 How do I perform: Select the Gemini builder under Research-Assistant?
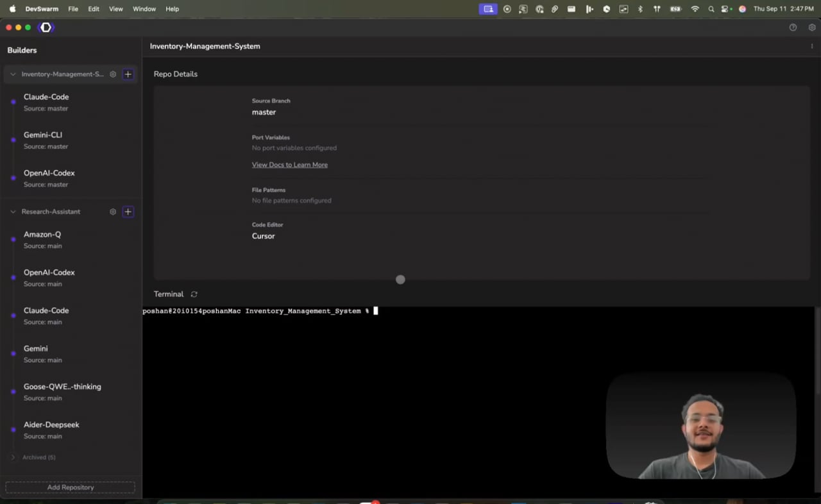71,354
